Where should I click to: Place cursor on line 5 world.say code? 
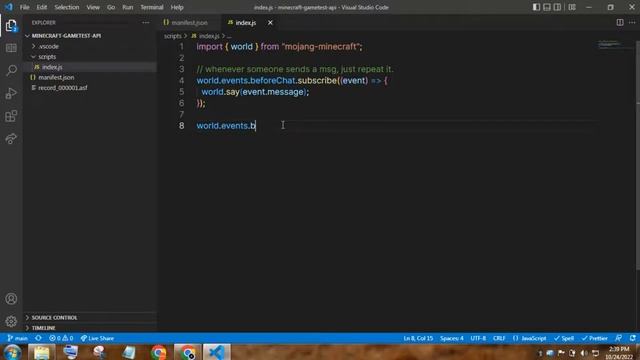[255, 92]
